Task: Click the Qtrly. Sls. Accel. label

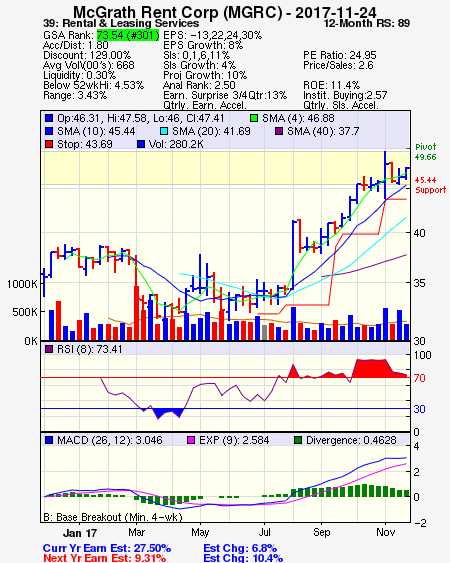Action: coord(341,106)
